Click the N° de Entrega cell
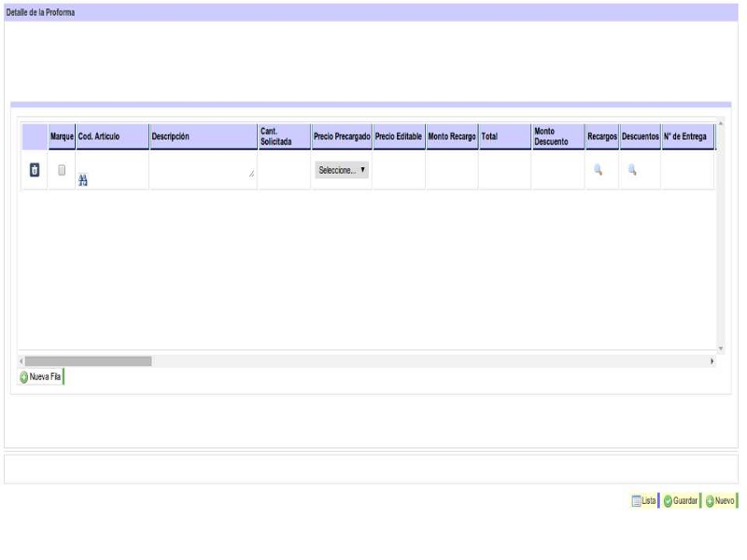The image size is (747, 560). tap(686, 171)
